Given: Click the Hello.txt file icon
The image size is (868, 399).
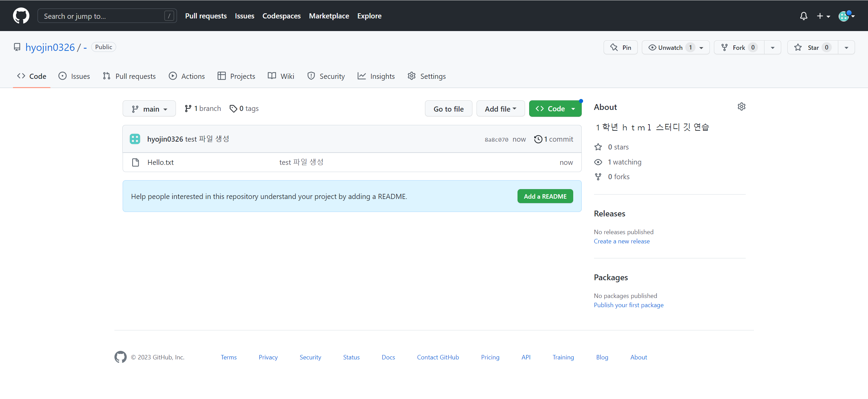Looking at the screenshot, I should (x=136, y=162).
